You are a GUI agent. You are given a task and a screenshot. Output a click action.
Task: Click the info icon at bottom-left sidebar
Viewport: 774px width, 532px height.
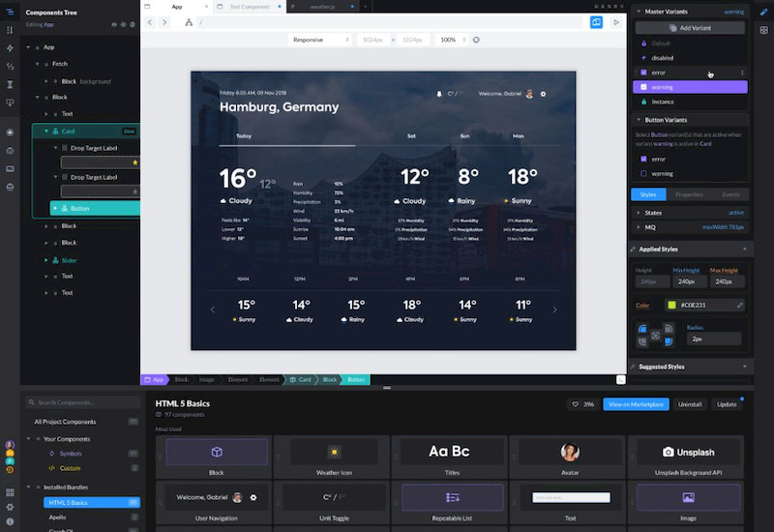pyautogui.click(x=10, y=521)
